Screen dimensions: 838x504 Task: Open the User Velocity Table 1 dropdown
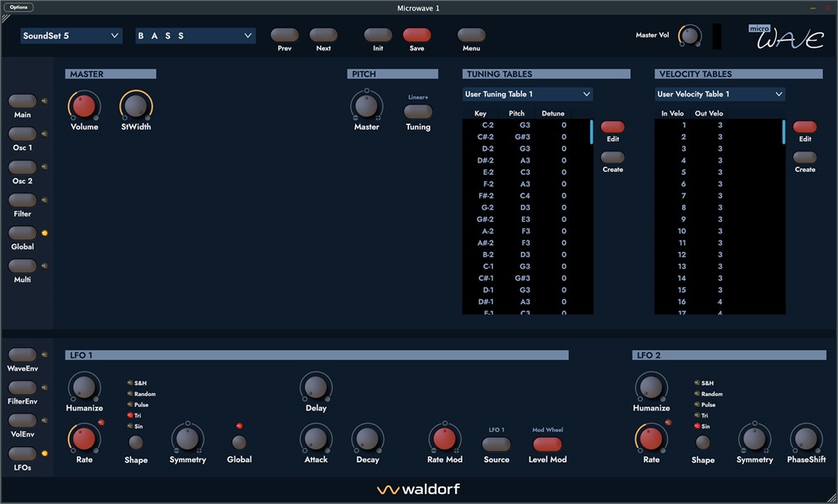(x=720, y=95)
